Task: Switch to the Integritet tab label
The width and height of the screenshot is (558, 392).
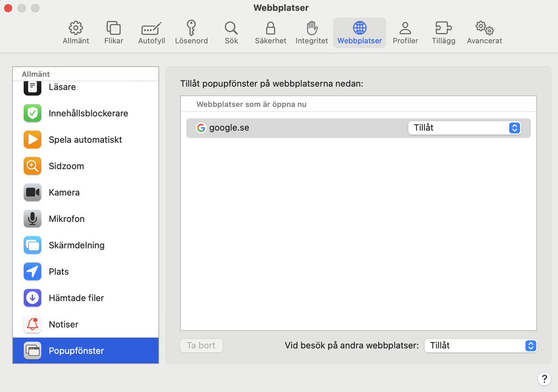Action: (312, 41)
